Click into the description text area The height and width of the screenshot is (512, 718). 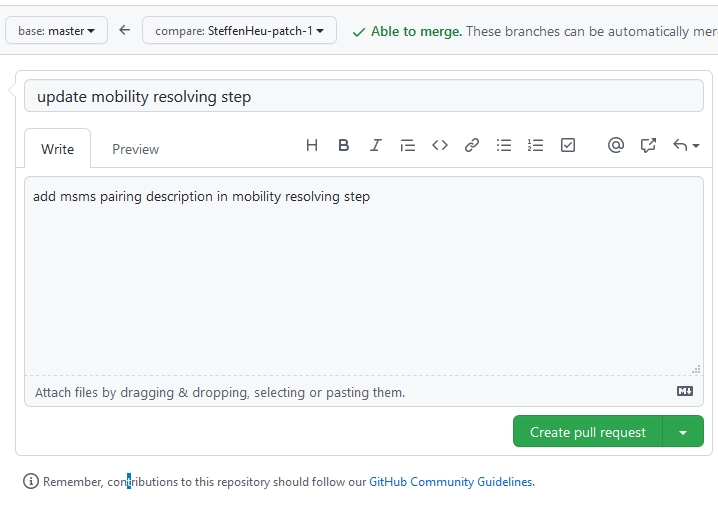pos(364,276)
